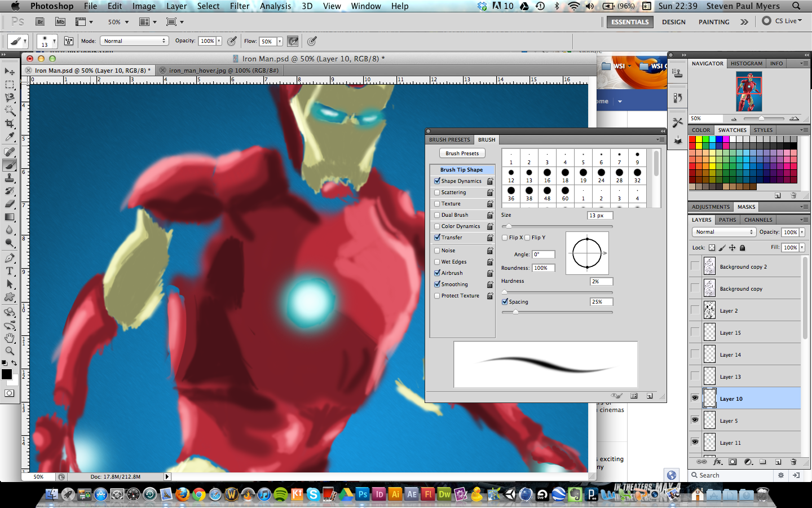The height and width of the screenshot is (508, 812).
Task: Open the Filter menu
Action: (x=240, y=6)
